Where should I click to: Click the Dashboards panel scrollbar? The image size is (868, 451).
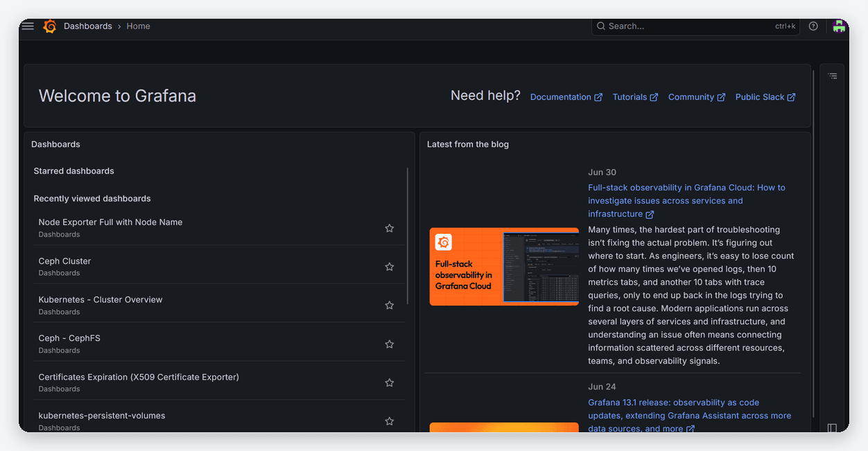click(x=408, y=236)
